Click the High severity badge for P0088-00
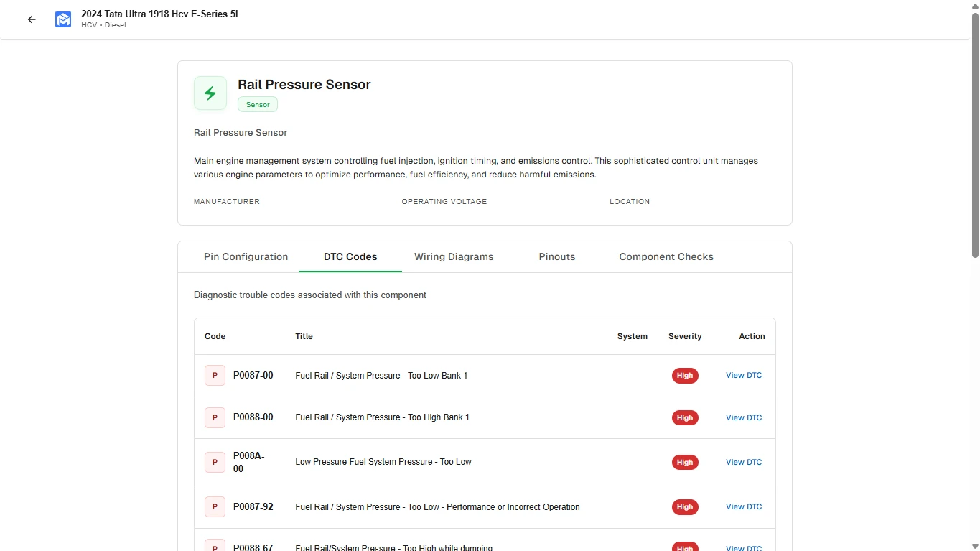Image resolution: width=980 pixels, height=551 pixels. click(685, 417)
